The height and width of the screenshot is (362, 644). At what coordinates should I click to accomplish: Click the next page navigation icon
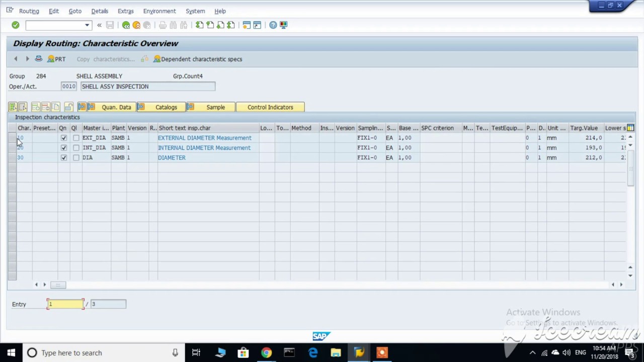(220, 25)
